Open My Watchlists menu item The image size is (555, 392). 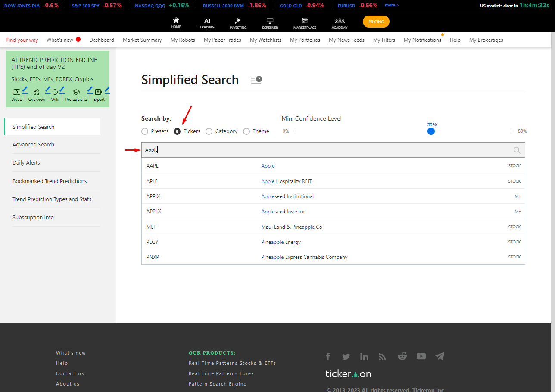coord(265,40)
